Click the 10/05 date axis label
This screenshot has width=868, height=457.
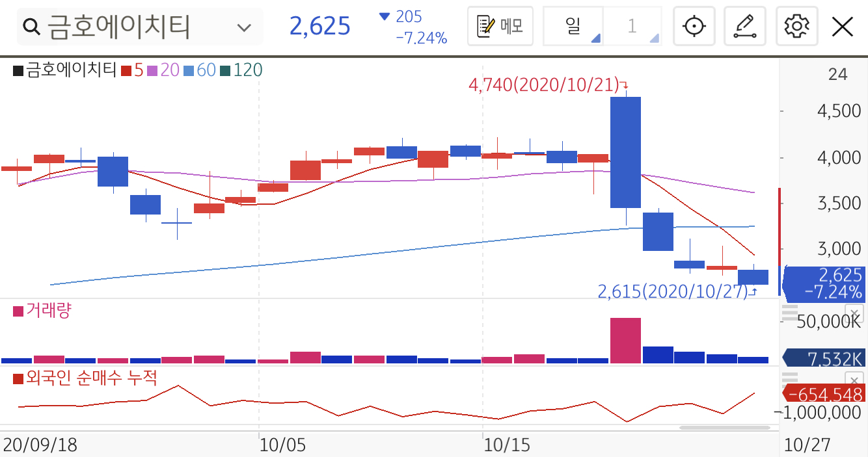tap(282, 445)
